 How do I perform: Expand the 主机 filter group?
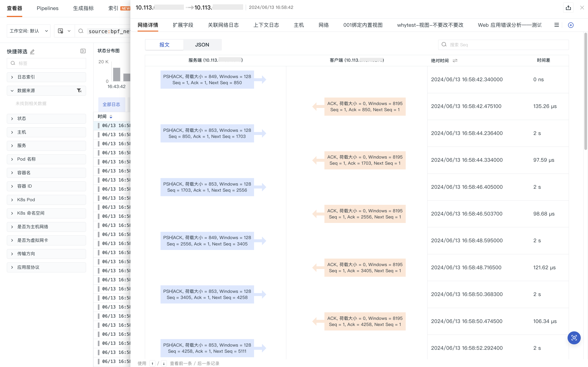[46, 132]
